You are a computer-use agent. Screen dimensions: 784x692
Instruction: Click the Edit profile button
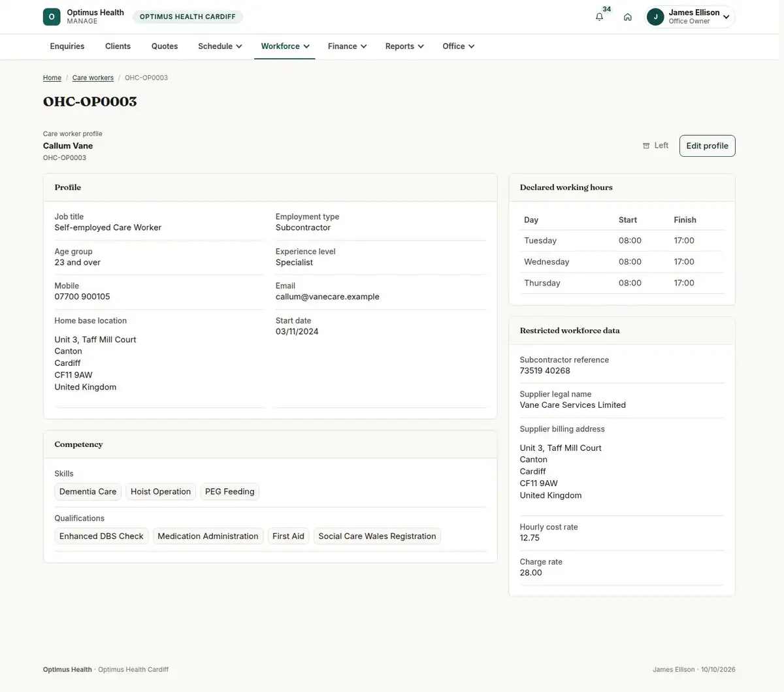(x=707, y=146)
